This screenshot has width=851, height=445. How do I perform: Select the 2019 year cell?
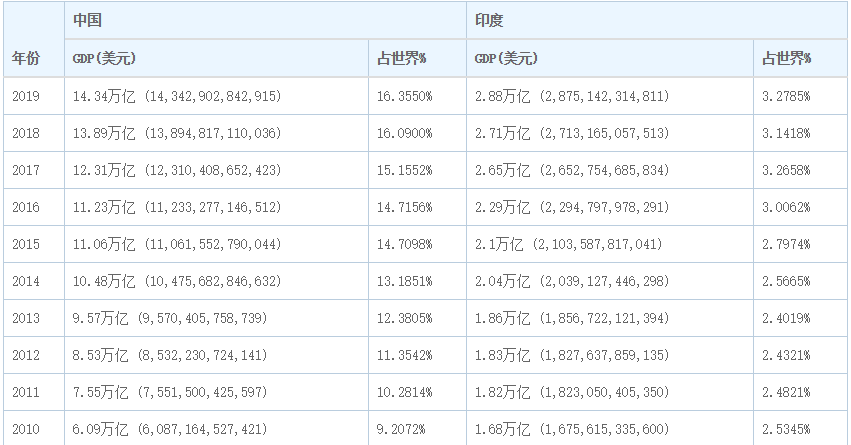point(34,96)
